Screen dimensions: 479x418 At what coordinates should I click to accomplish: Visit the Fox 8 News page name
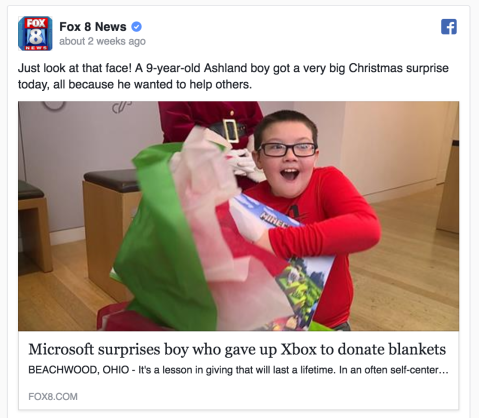93,27
